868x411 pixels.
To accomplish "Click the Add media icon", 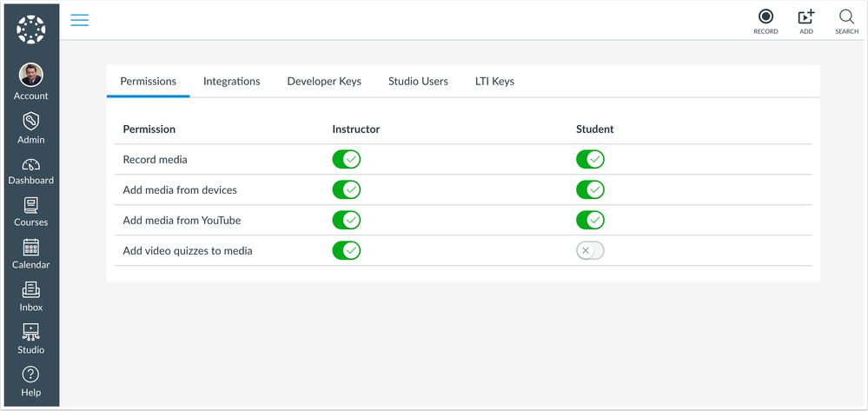I will 806,17.
